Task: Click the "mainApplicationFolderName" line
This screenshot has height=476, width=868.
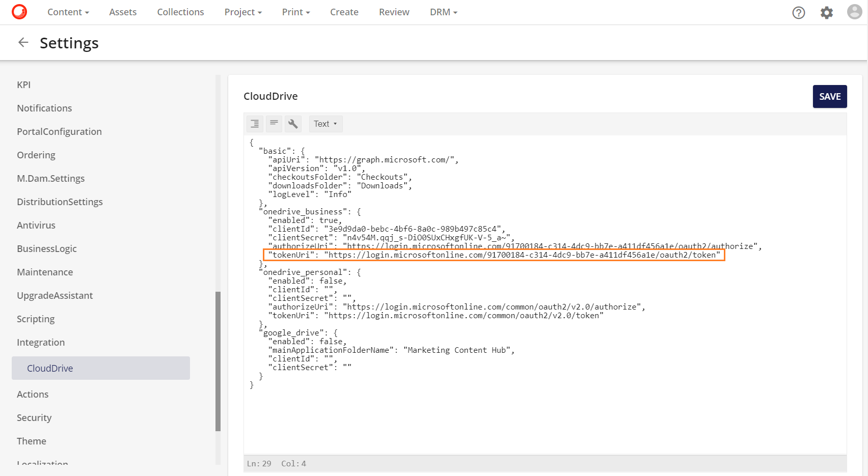Action: 391,350
